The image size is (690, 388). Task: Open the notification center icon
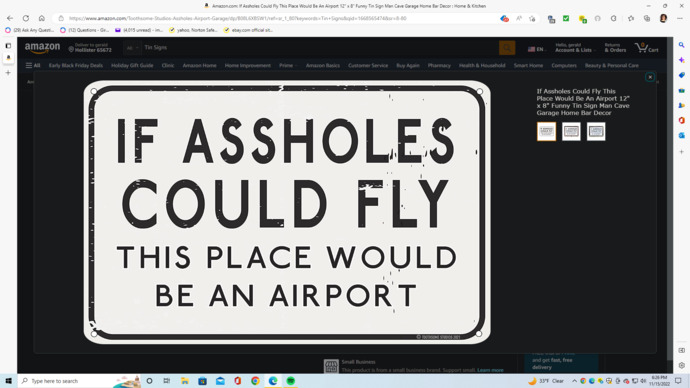point(679,381)
